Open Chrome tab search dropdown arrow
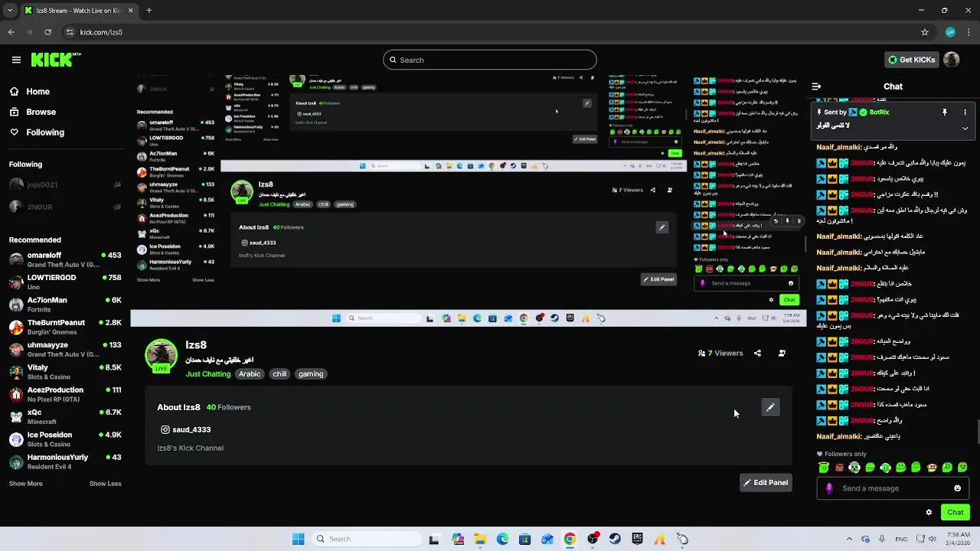The width and height of the screenshot is (980, 551). (x=10, y=11)
